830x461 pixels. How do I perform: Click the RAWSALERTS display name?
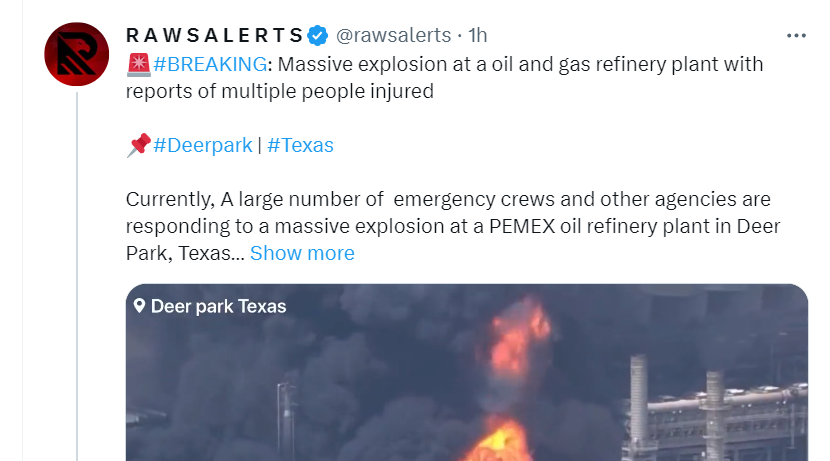[x=214, y=35]
